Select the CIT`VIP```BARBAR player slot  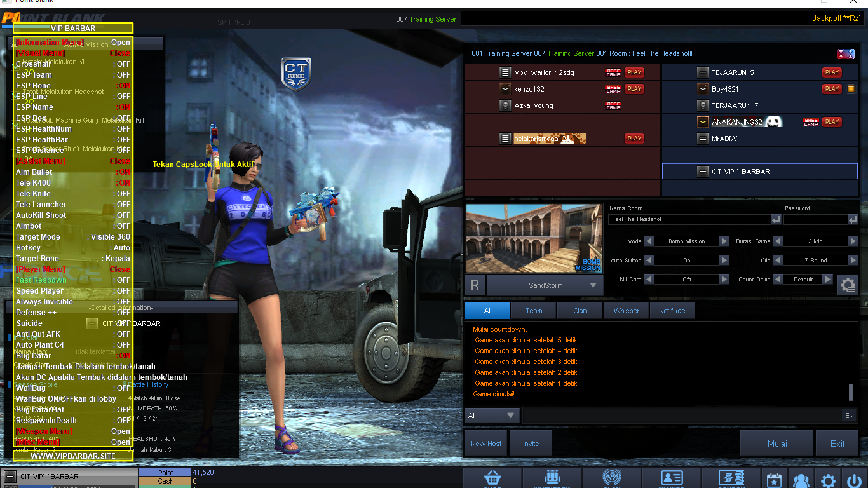[760, 172]
